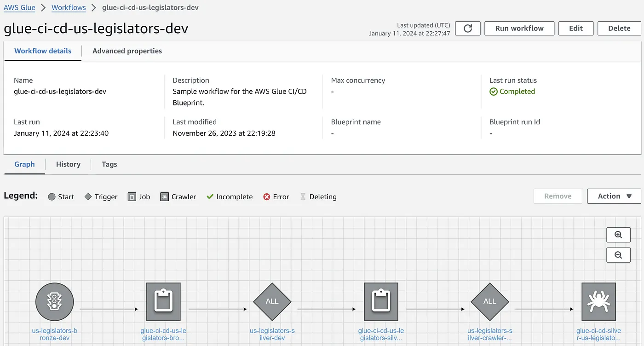Go to AWS Glue breadcrumb link

(x=19, y=7)
